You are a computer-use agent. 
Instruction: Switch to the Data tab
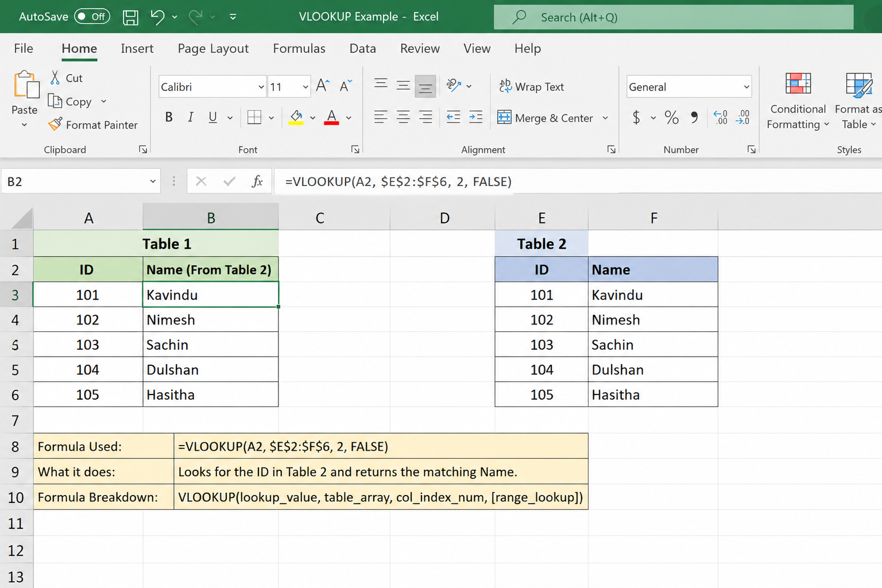coord(363,48)
